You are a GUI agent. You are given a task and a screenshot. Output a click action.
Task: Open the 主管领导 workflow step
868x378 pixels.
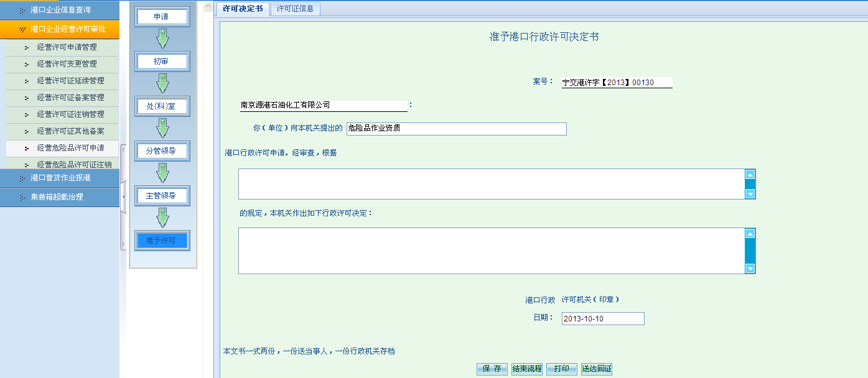tap(161, 196)
